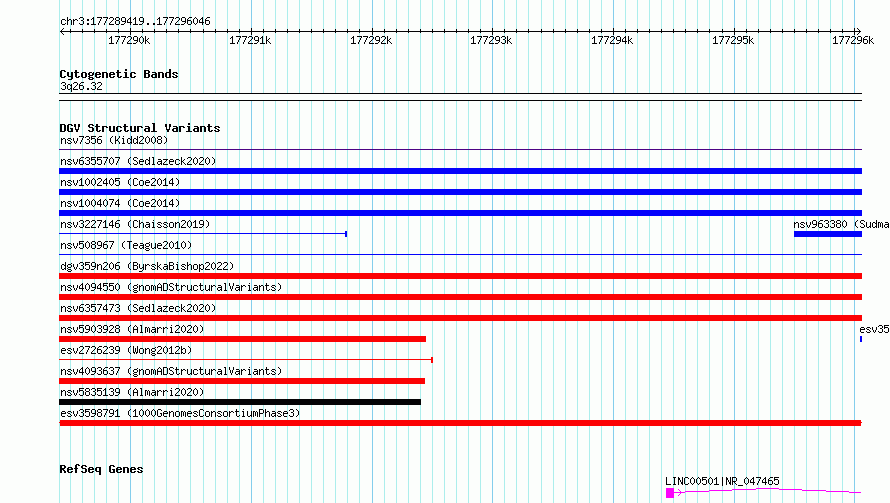The height and width of the screenshot is (503, 890).
Task: Click the 177294k ruler tick label
Action: click(x=612, y=40)
